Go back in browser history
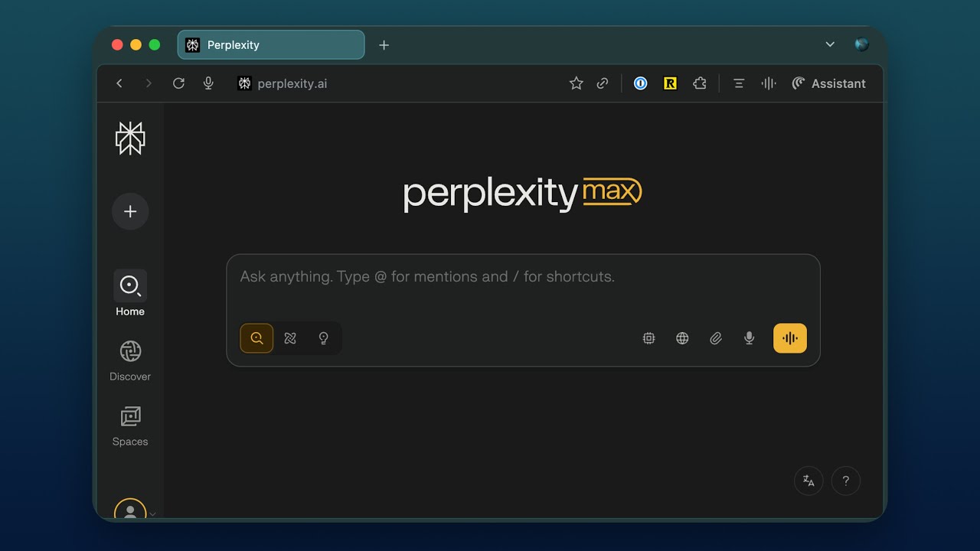980x551 pixels. click(x=119, y=83)
